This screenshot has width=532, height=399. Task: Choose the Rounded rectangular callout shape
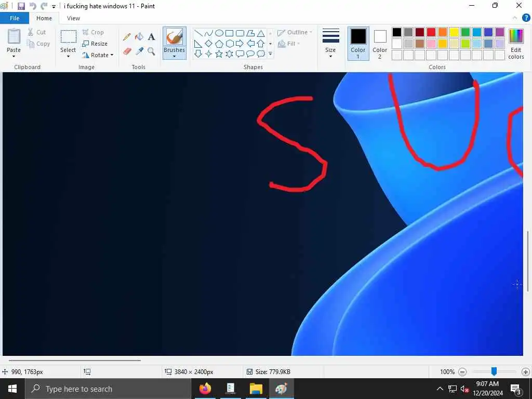[240, 54]
